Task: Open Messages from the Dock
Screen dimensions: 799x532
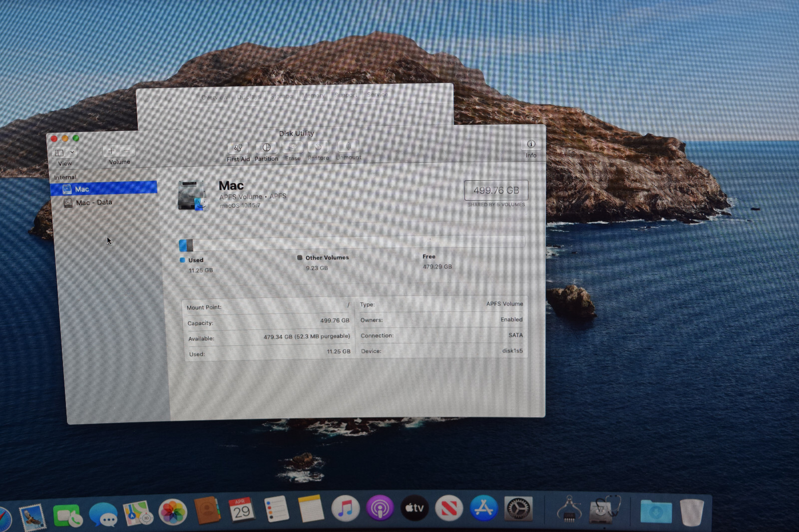Action: 103,515
